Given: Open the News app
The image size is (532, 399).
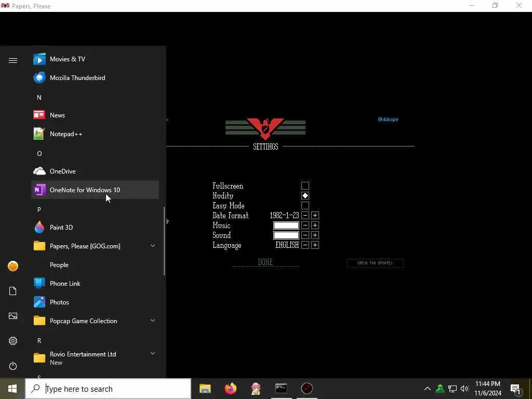Looking at the screenshot, I should click(x=95, y=115).
